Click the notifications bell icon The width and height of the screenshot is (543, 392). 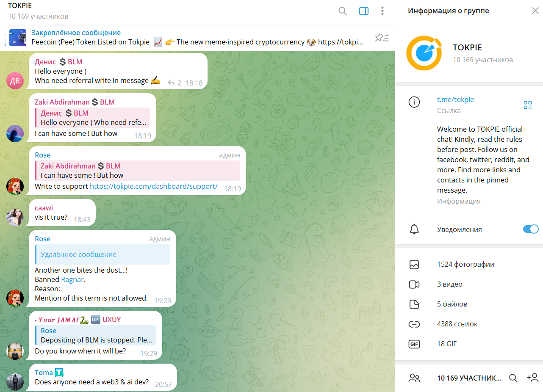414,229
